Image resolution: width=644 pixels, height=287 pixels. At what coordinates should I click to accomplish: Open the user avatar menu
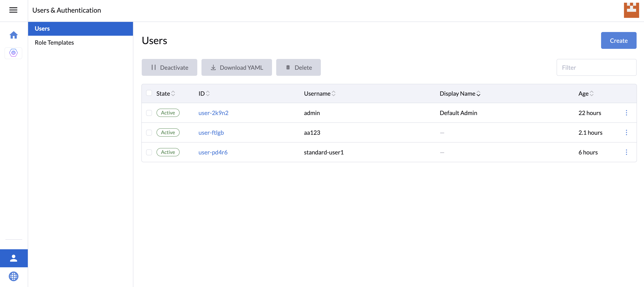(631, 10)
